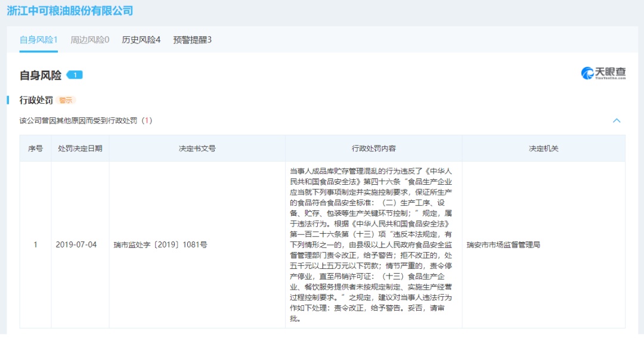Image resolution: width=644 pixels, height=341 pixels.
Task: Click the blue count badge beside 自身风险
Action: (x=75, y=75)
